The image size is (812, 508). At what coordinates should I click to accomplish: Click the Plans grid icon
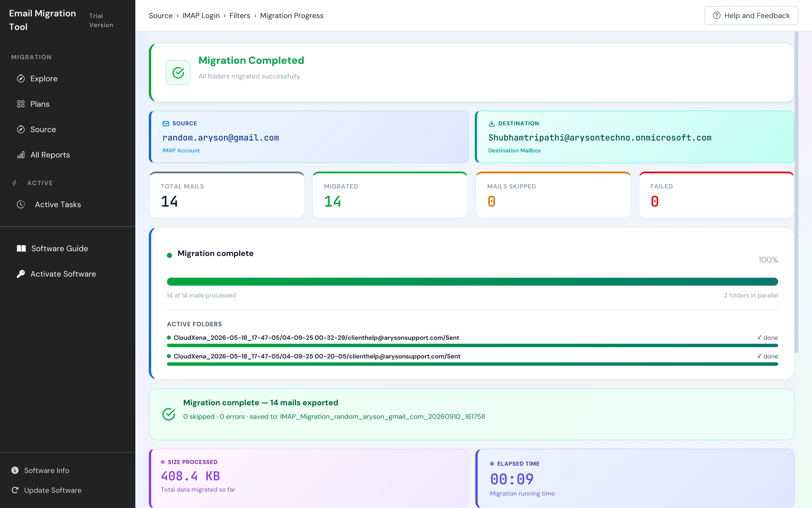coord(21,104)
